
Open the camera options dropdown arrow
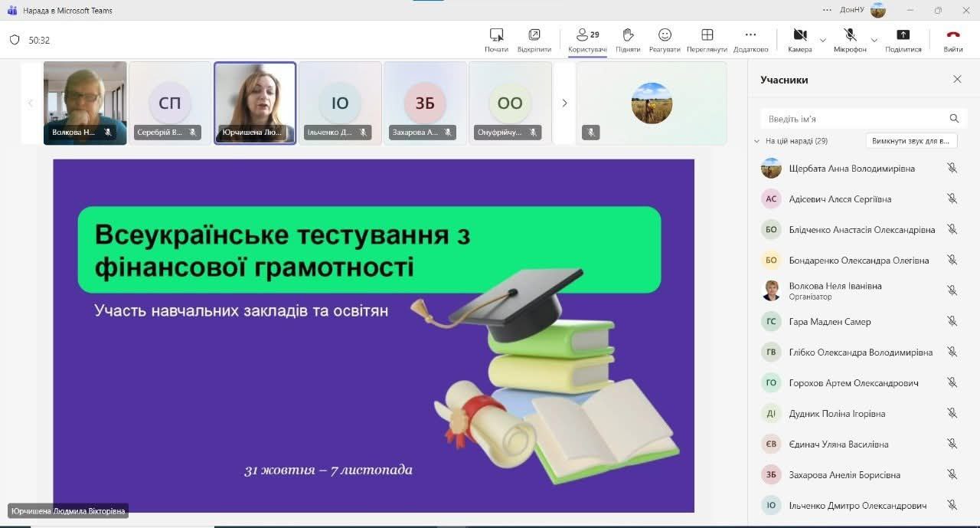(x=823, y=40)
